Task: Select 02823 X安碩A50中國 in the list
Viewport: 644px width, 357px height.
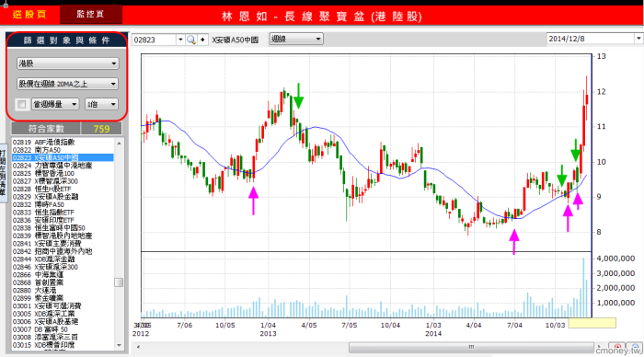Action: coord(63,157)
